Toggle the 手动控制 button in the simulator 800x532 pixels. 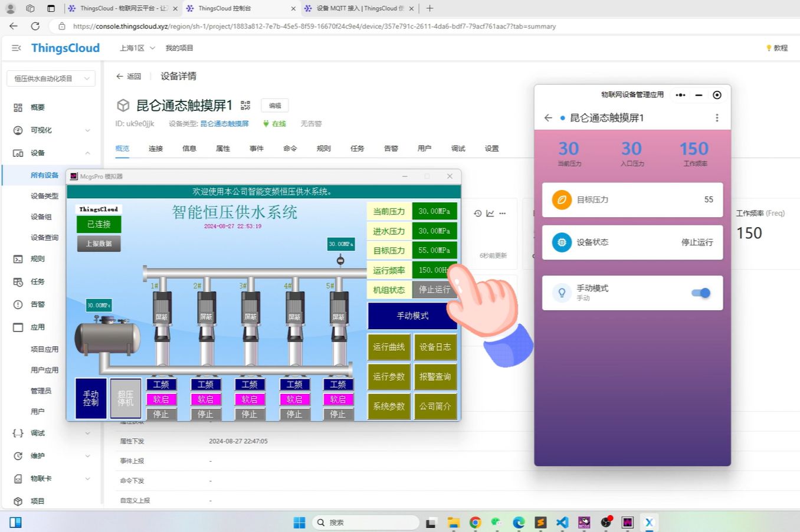tap(91, 399)
